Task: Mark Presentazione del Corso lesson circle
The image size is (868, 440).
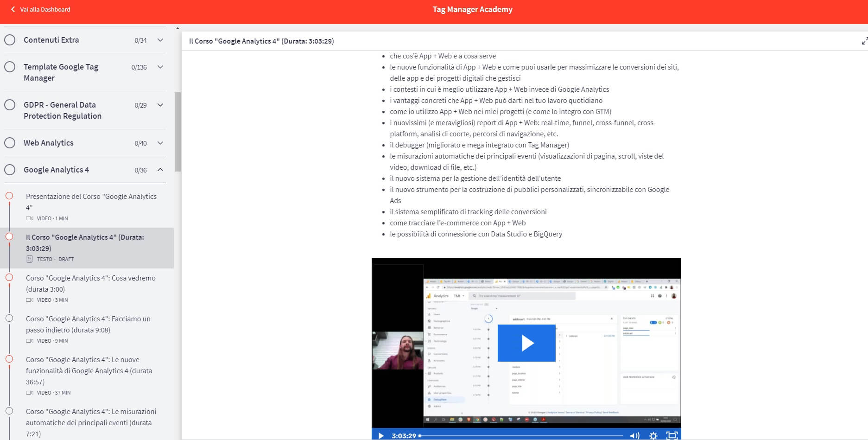Action: coord(9,196)
